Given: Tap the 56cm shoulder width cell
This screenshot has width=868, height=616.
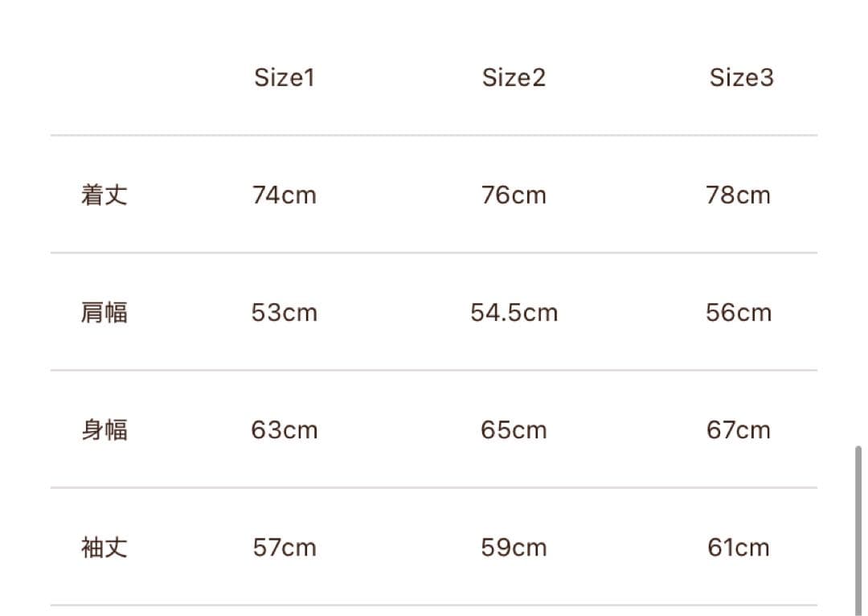Looking at the screenshot, I should coord(739,312).
